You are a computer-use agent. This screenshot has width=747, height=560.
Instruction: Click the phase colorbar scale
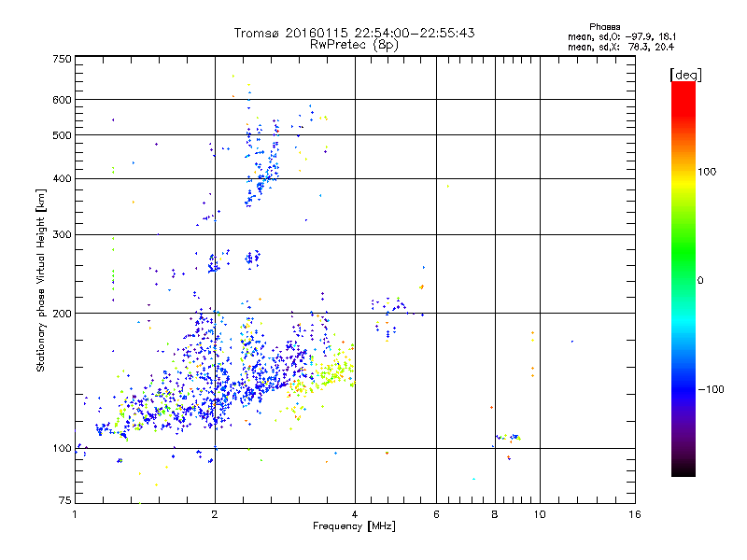click(684, 278)
